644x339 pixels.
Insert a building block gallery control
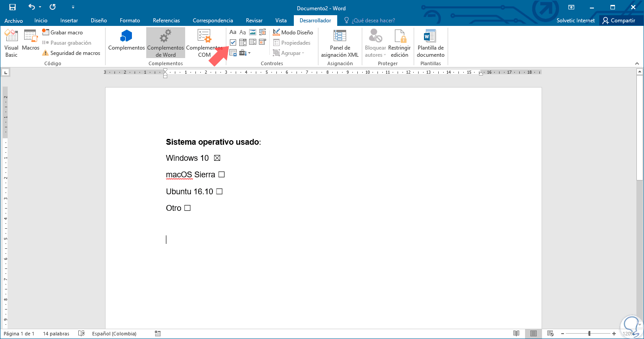point(263,32)
